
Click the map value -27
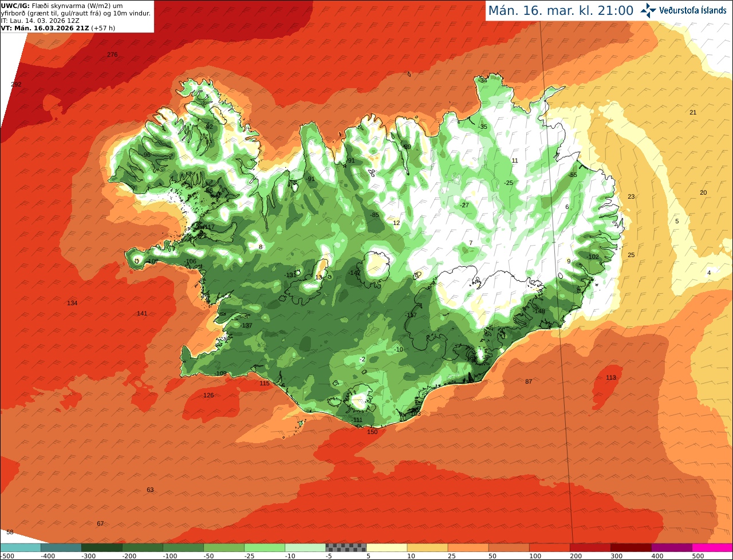[464, 205]
